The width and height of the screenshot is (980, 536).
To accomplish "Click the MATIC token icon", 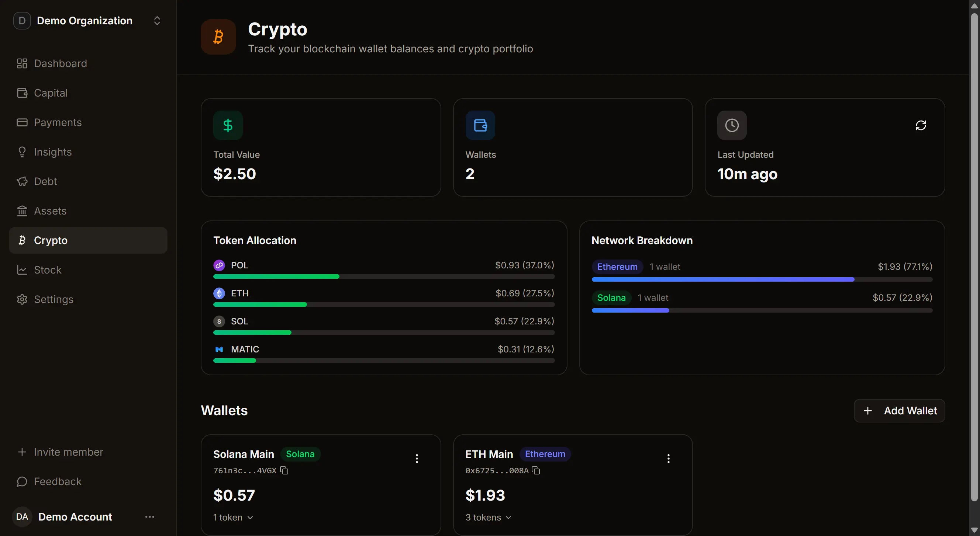I will (x=219, y=349).
